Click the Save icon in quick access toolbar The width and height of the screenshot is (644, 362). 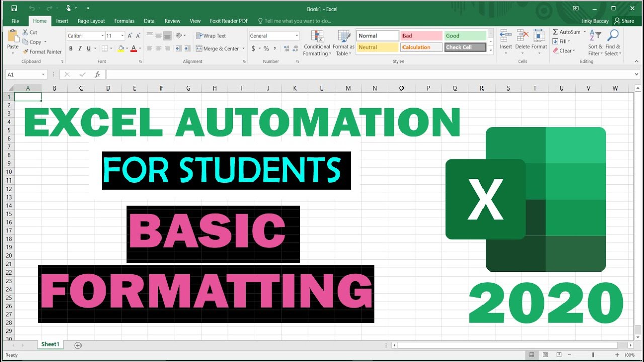tap(14, 8)
